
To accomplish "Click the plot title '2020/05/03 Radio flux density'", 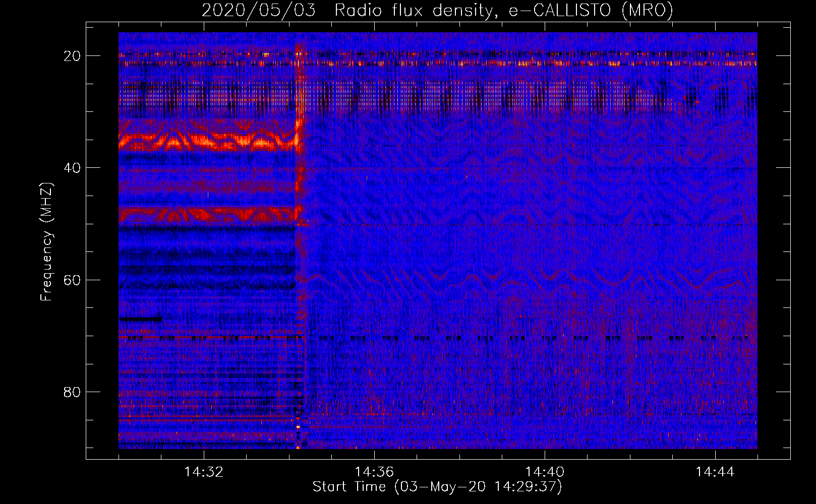I will [x=437, y=10].
